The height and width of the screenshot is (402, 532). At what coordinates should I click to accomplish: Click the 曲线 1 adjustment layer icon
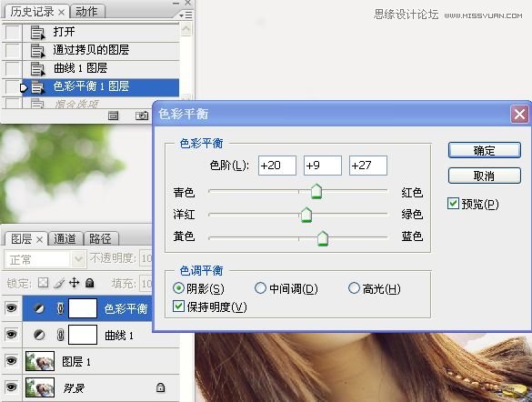(39, 336)
